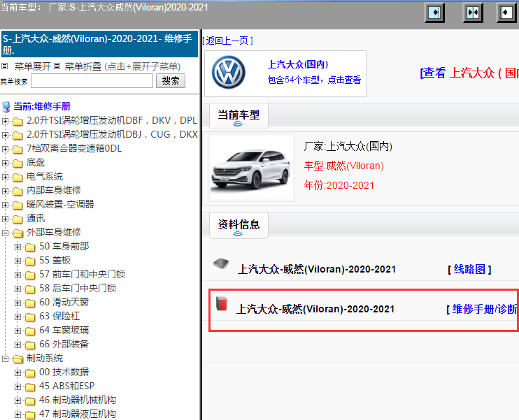This screenshot has height=420, width=519.
Task: Select 内部车身维修 tree item
Action: 54,190
